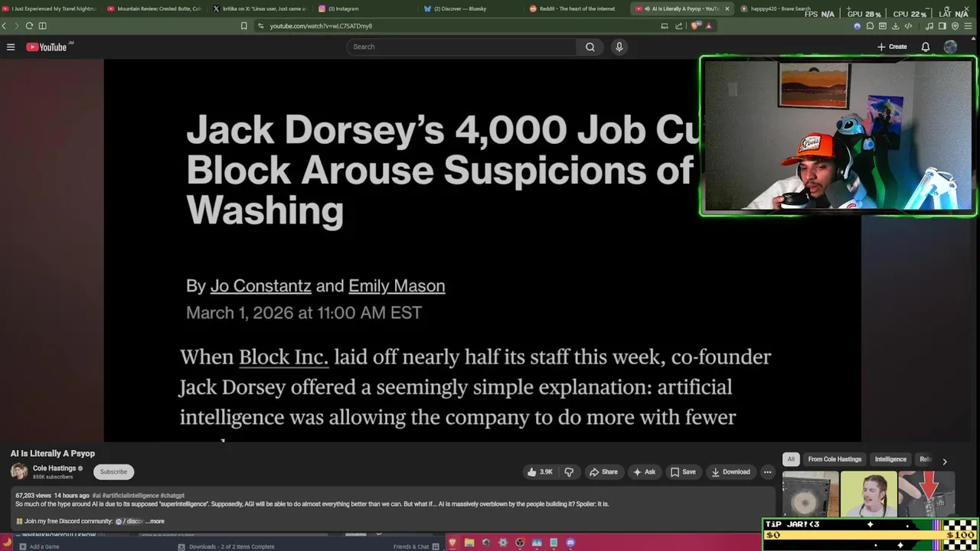Click the Discord community link in description
Viewport: 980px width, 551px height.
129,521
